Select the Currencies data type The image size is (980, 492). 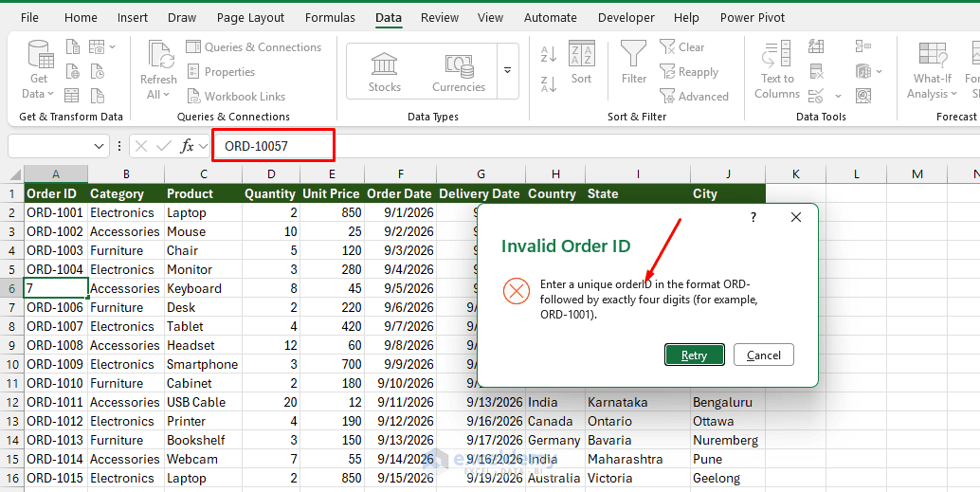click(459, 72)
